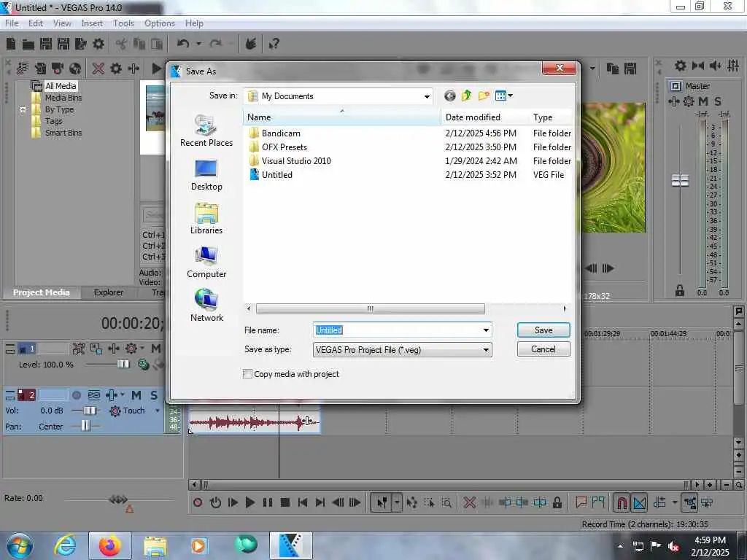Solo audio track 2 with S button
The height and width of the screenshot is (560, 747).
(x=154, y=395)
